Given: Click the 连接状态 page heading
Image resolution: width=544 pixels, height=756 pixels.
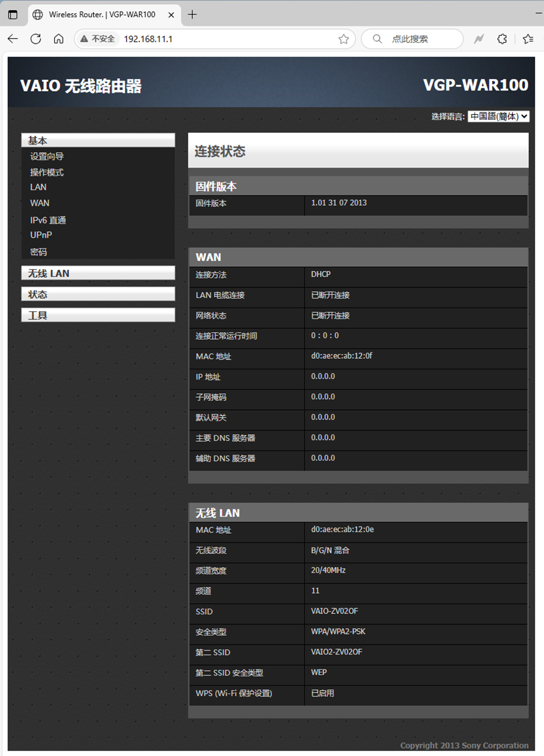Looking at the screenshot, I should (220, 151).
